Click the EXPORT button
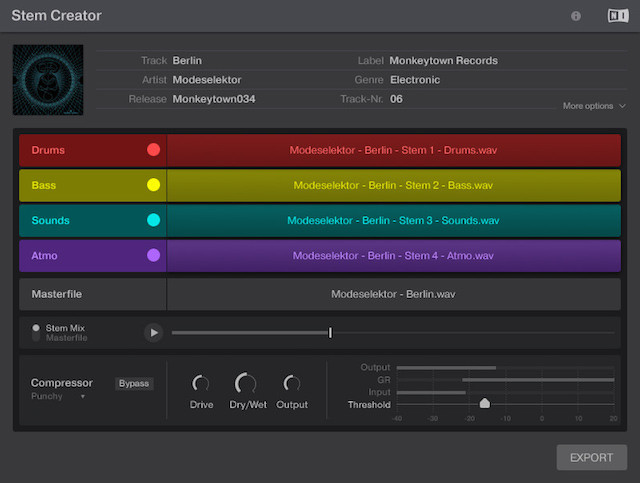The image size is (640, 483). tap(591, 458)
